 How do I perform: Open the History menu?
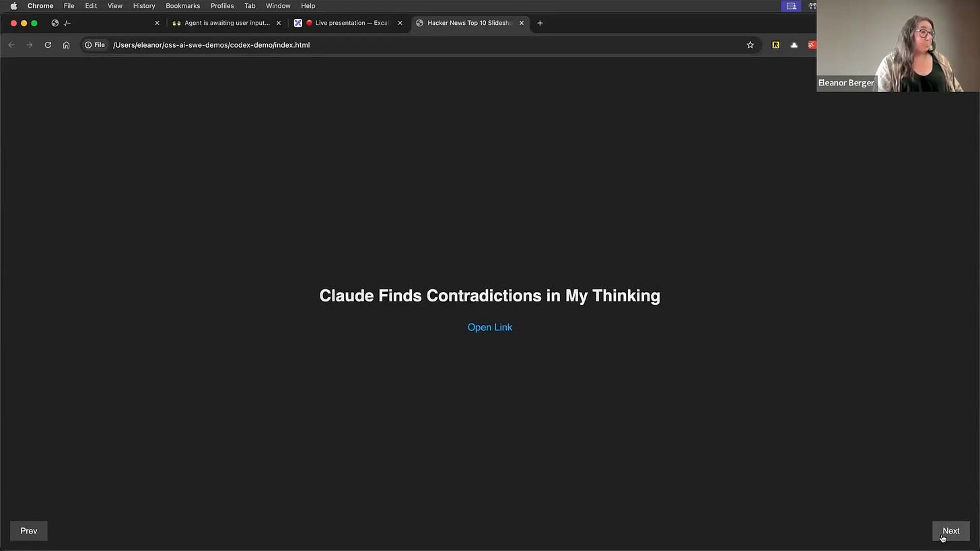[143, 5]
